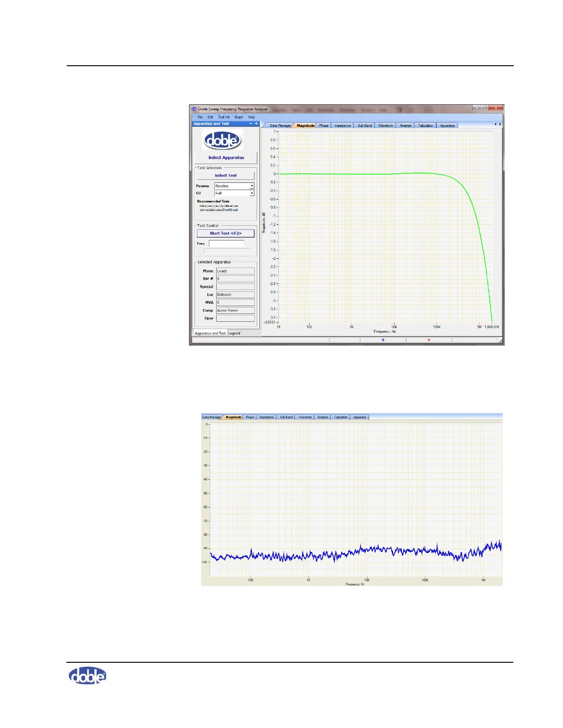Click the Special field

235,287
